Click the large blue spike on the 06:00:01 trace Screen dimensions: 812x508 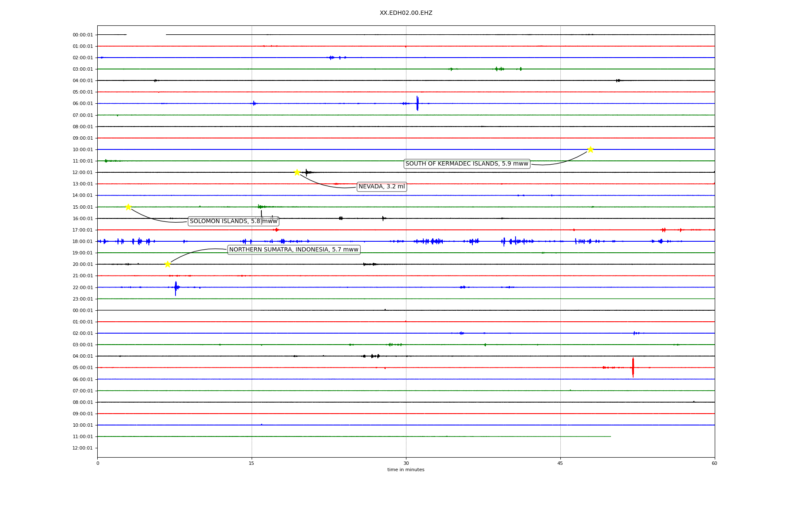point(417,103)
